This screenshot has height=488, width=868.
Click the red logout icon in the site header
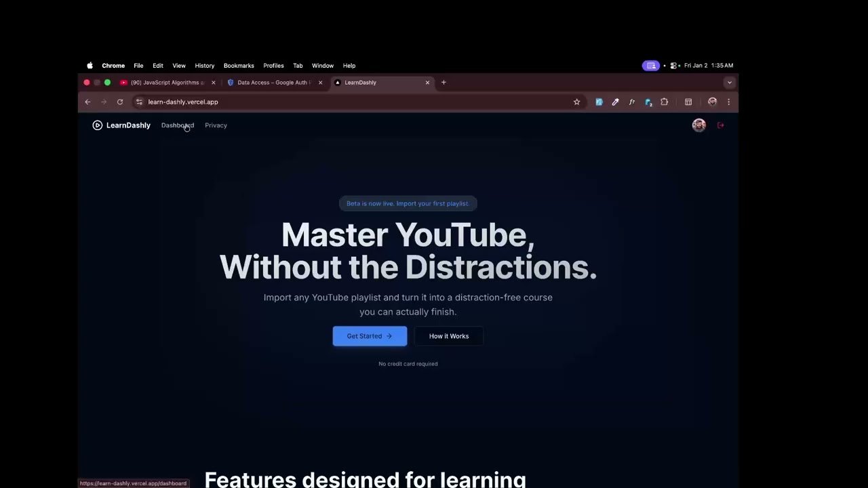[x=721, y=125]
